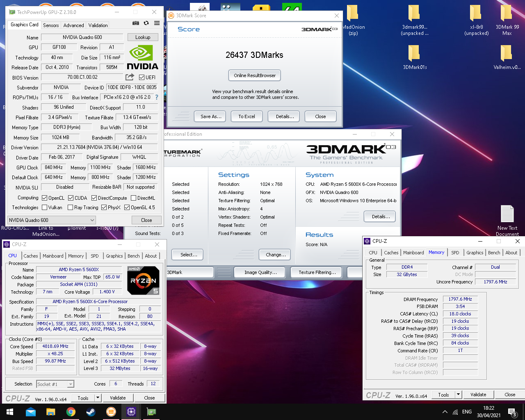525x420 pixels.
Task: Expand the Tools dropdown arrow in Memory CPU-Z
Action: (x=458, y=395)
